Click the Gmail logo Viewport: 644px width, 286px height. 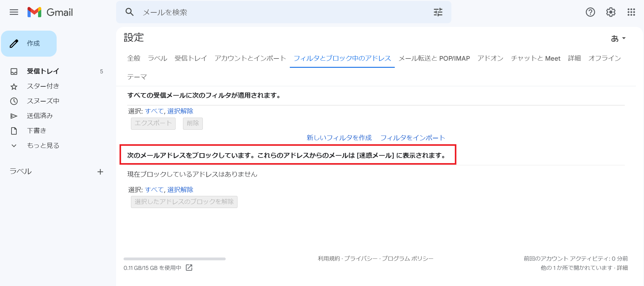tap(50, 12)
